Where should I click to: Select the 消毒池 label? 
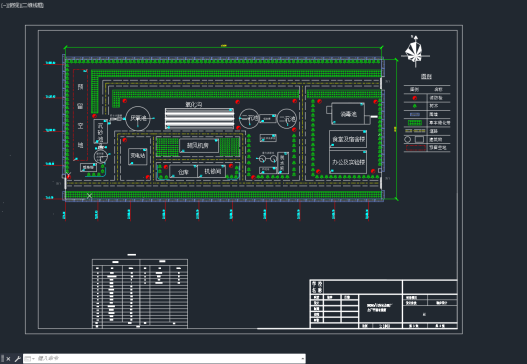point(349,114)
